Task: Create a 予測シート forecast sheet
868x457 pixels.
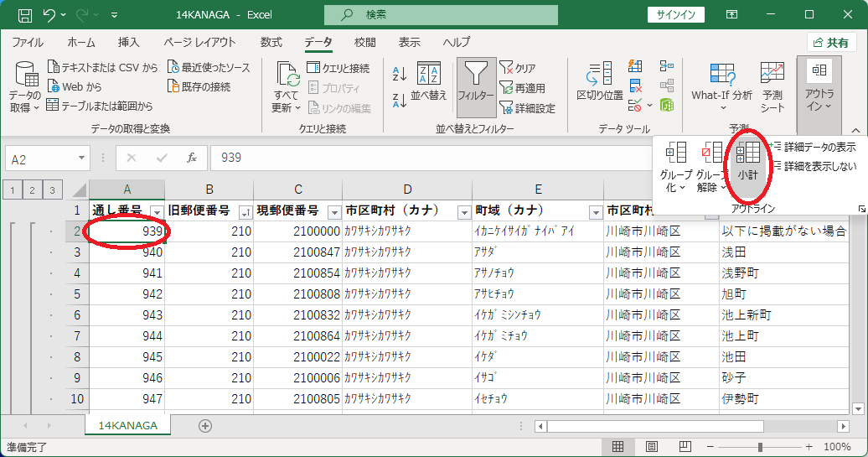Action: click(x=772, y=87)
